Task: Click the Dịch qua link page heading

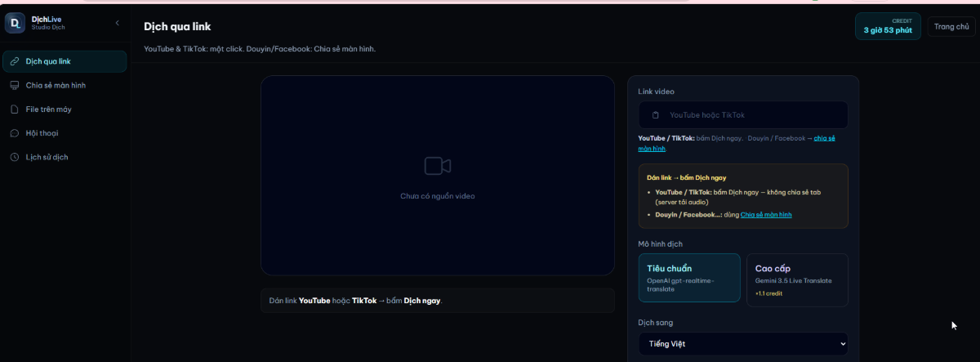Action: [177, 26]
